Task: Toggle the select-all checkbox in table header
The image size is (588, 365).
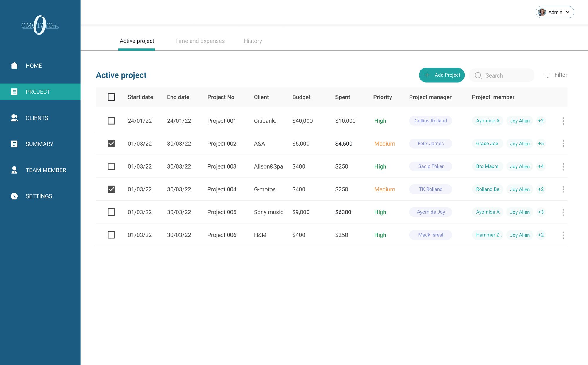Action: (x=111, y=97)
